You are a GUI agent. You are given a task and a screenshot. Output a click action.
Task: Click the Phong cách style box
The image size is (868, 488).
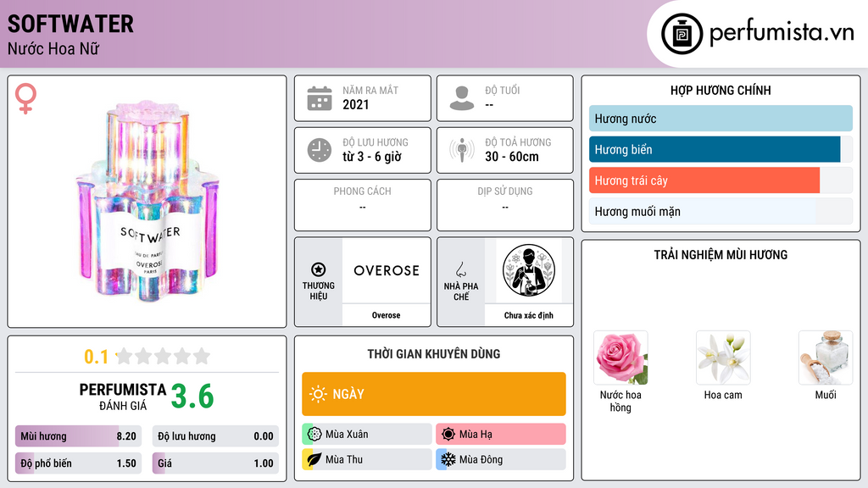pos(363,205)
